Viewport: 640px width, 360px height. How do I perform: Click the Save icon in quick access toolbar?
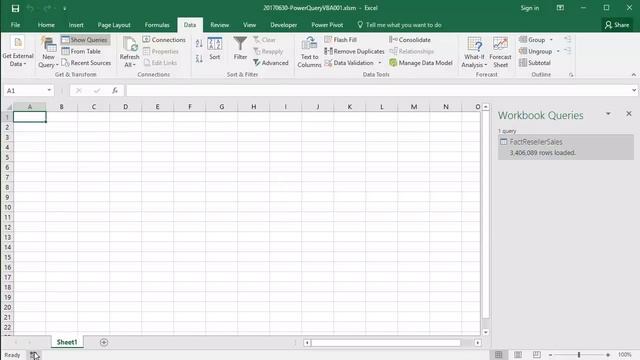(15, 8)
